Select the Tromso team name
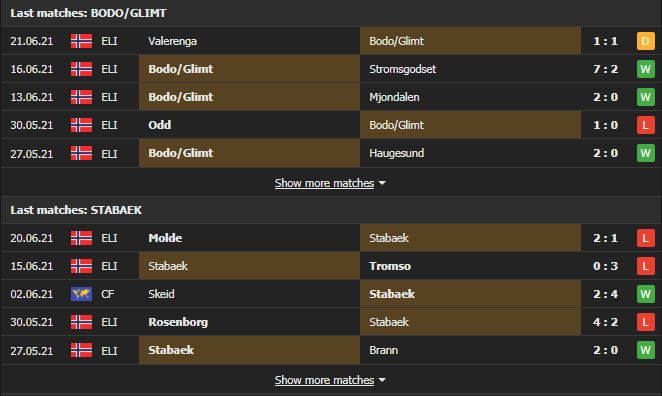662x396 pixels. 390,266
